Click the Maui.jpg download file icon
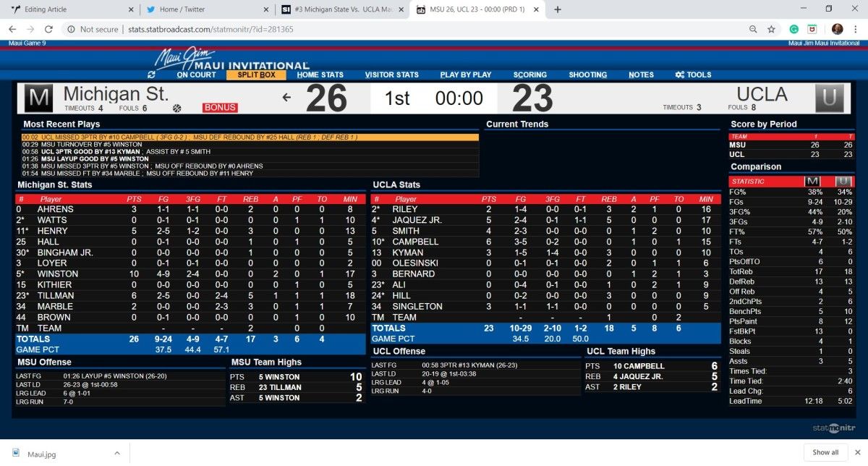This screenshot has width=868, height=466. (x=16, y=453)
